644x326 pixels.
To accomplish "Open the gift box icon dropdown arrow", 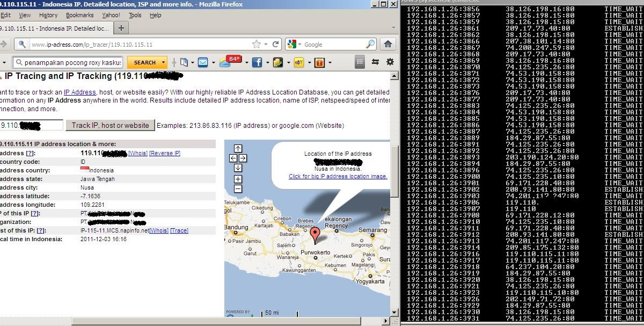I will pyautogui.click(x=330, y=63).
